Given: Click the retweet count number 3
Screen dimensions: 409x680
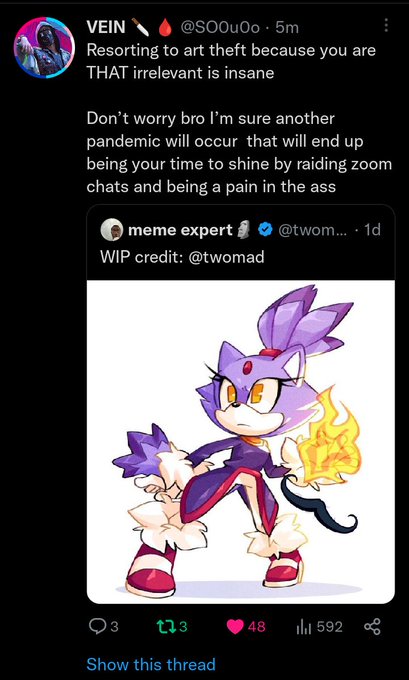Looking at the screenshot, I should (183, 627).
